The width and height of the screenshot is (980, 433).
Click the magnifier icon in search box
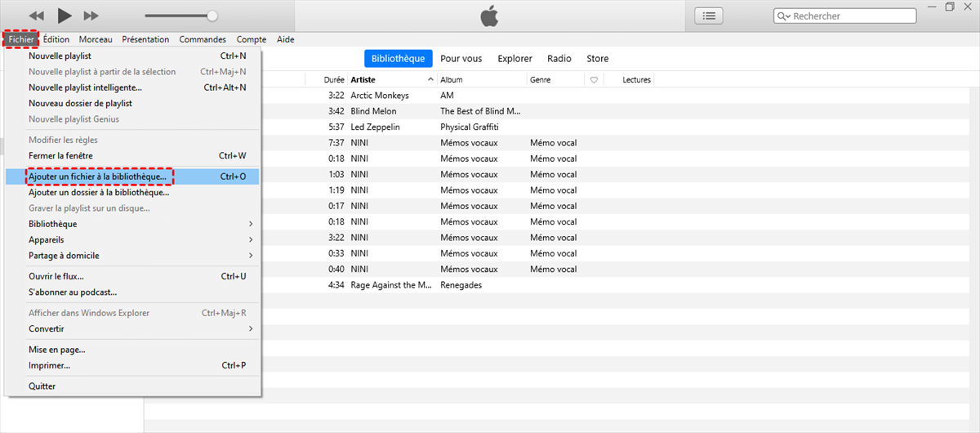pyautogui.click(x=783, y=16)
